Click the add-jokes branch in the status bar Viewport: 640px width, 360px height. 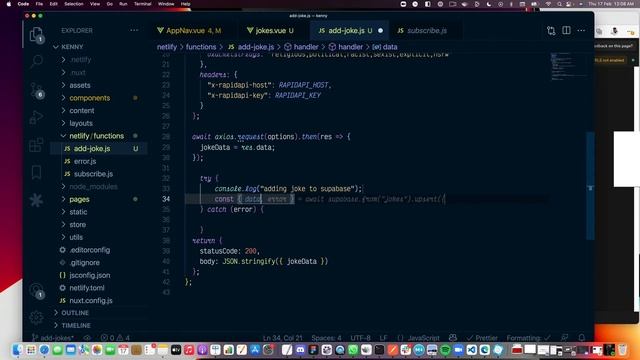[53, 338]
